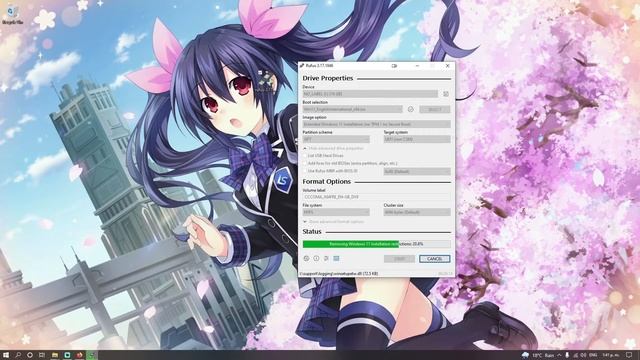Toggle Use Rufus MBR with BIOS ID
Image resolution: width=640 pixels, height=360 pixels.
click(305, 171)
